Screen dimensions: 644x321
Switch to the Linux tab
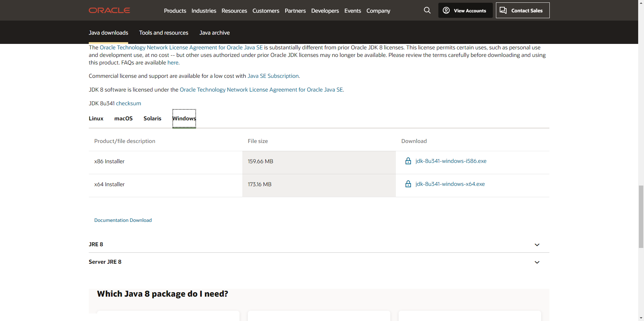pyautogui.click(x=96, y=118)
